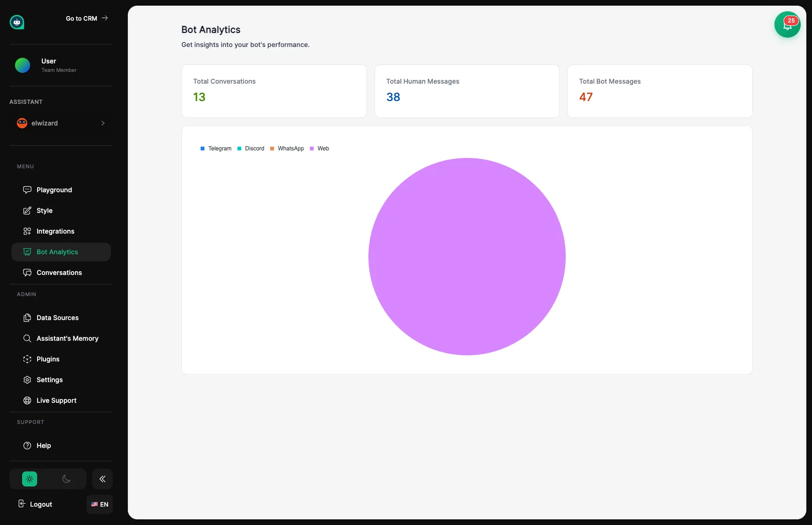Click the Total Conversations value 13
Image resolution: width=812 pixels, height=525 pixels.
click(x=199, y=97)
